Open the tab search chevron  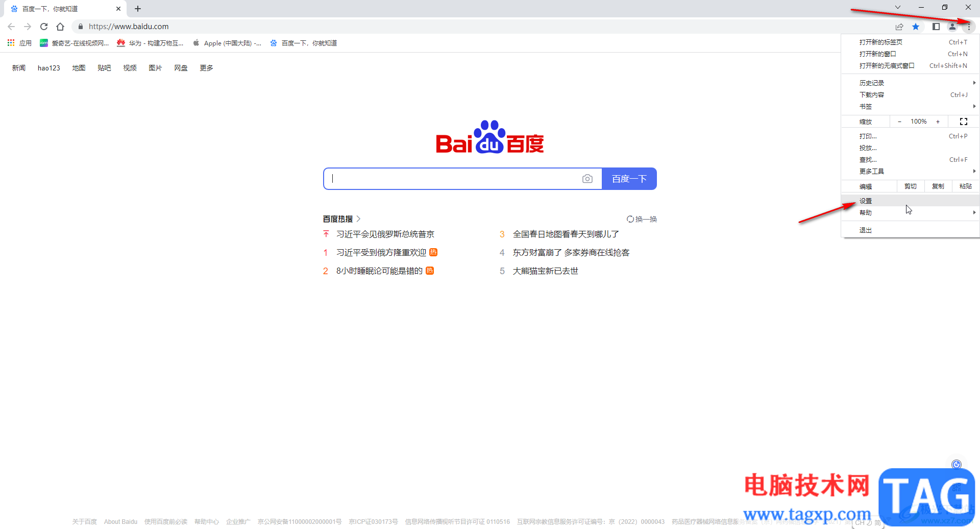898,7
